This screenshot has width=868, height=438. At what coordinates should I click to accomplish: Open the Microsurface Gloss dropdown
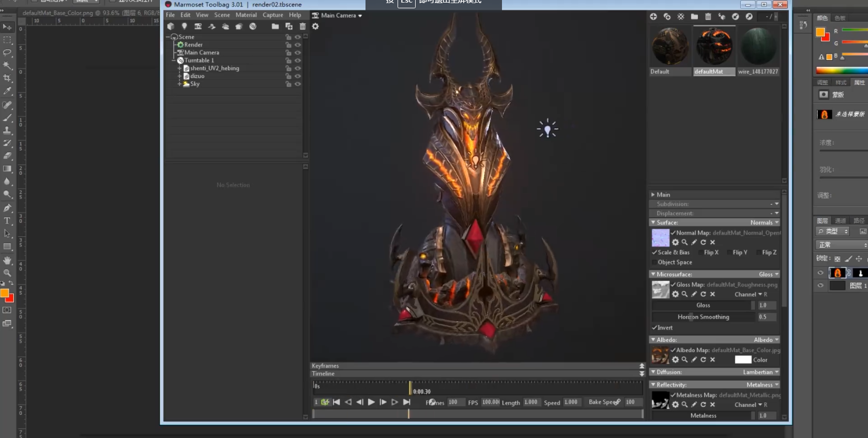pyautogui.click(x=768, y=274)
